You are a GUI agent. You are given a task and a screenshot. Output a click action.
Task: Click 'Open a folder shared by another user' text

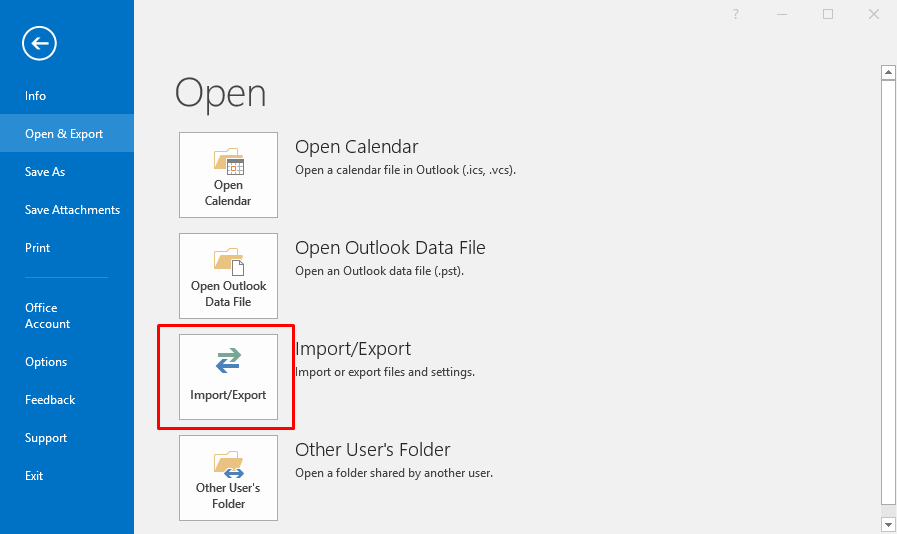pos(394,473)
